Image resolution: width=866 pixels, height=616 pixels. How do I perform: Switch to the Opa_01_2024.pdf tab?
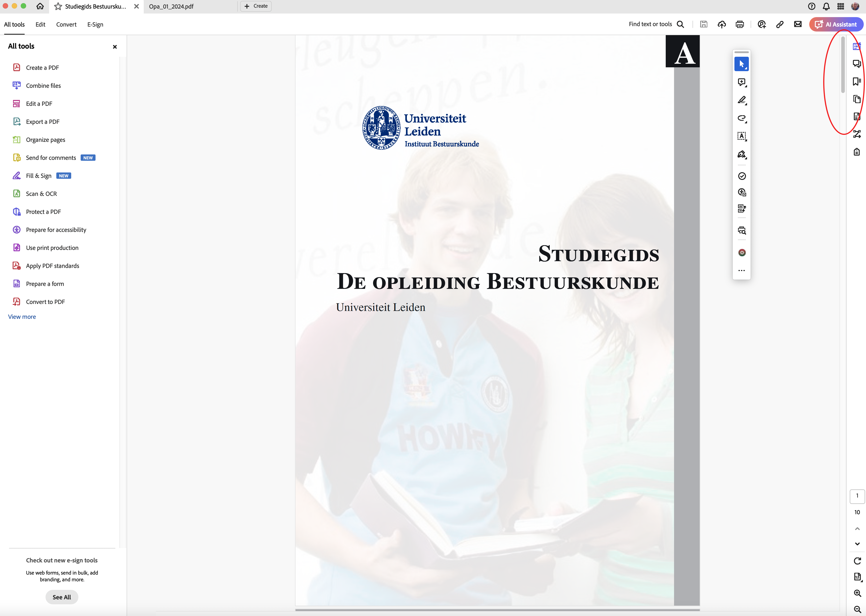pyautogui.click(x=171, y=7)
